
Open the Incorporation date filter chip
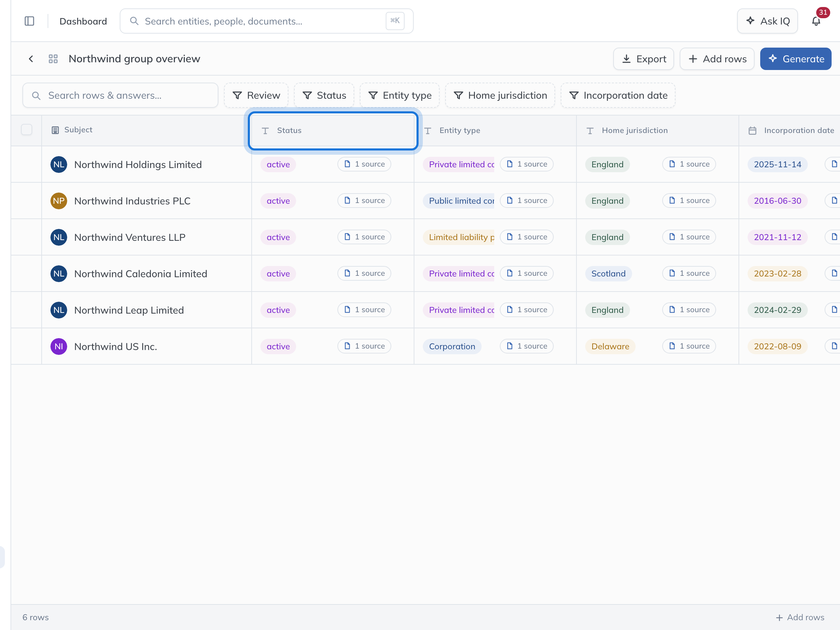click(x=618, y=95)
